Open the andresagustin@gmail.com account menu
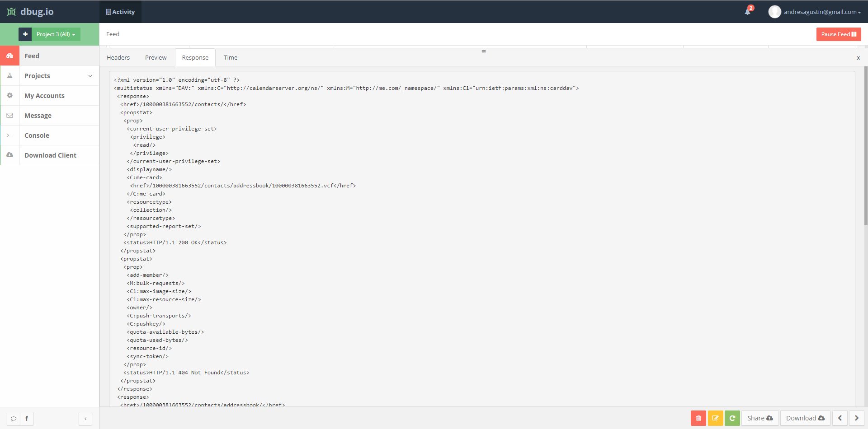The height and width of the screenshot is (429, 868). pyautogui.click(x=822, y=12)
